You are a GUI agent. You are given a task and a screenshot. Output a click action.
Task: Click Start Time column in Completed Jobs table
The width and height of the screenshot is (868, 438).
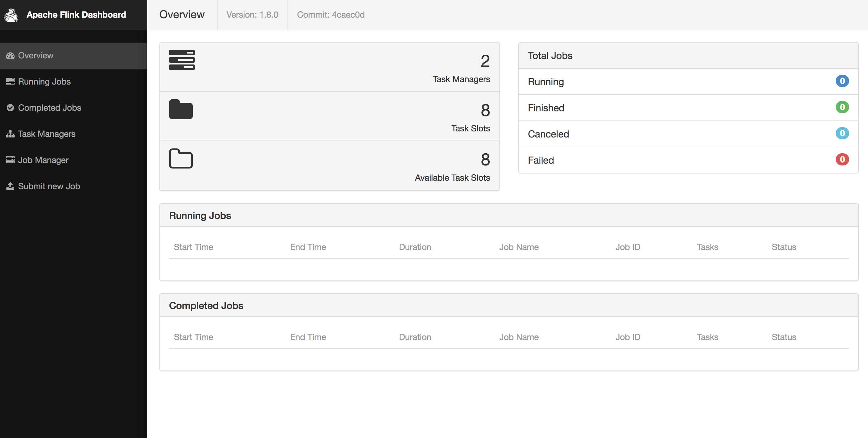tap(193, 337)
